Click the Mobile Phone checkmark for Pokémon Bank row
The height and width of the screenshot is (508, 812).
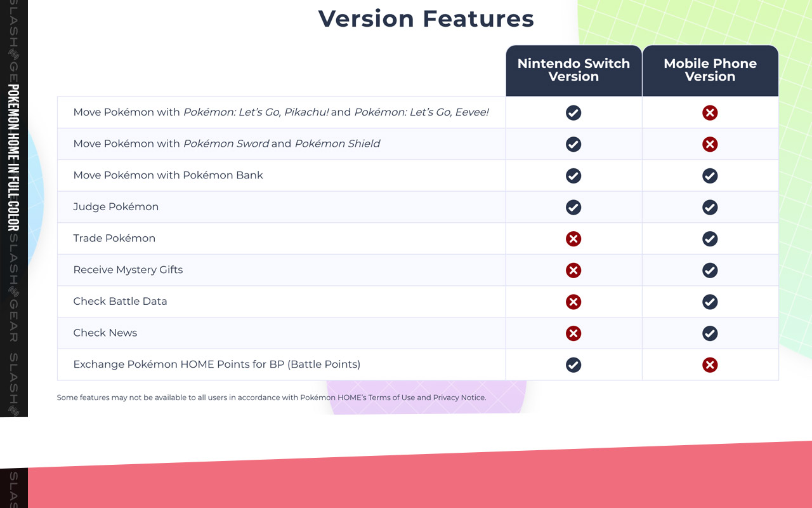[x=710, y=176]
